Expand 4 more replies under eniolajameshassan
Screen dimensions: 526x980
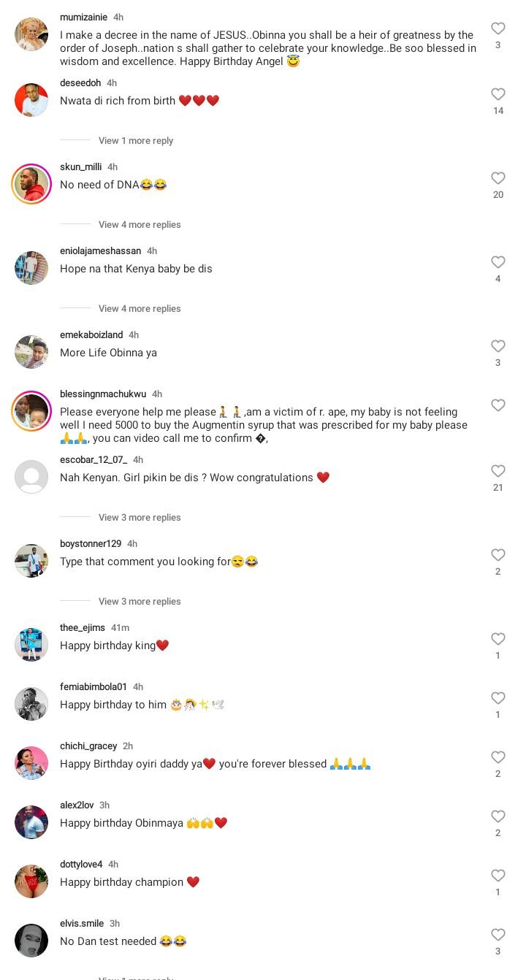[x=140, y=309]
